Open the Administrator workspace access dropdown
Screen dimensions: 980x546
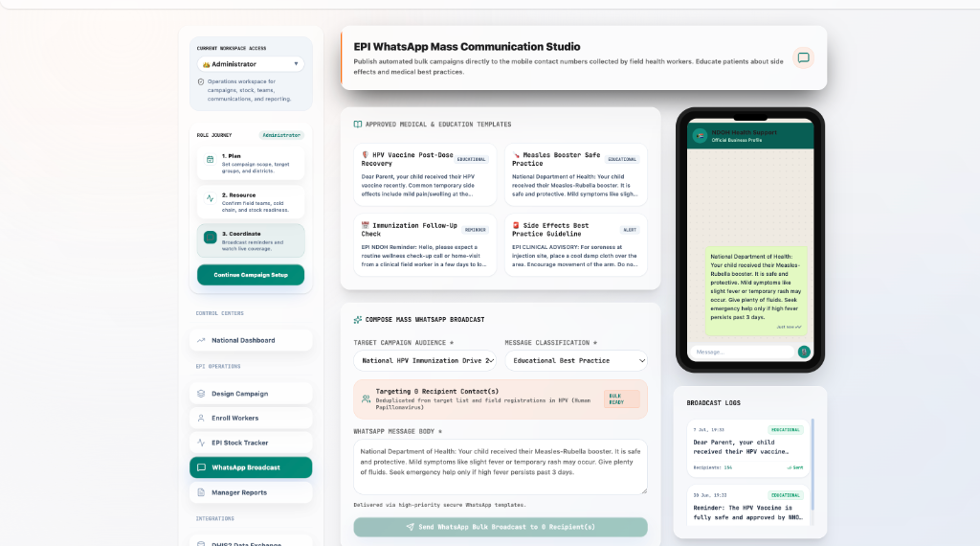tap(251, 64)
